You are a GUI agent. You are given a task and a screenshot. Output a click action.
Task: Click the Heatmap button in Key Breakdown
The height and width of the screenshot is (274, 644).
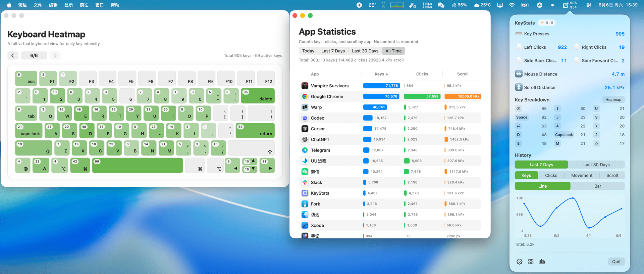(613, 99)
